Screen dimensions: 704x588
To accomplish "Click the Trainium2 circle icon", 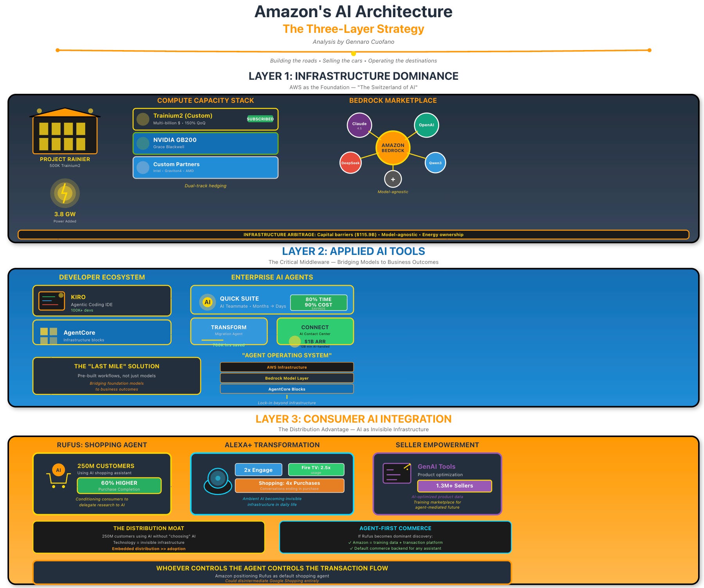I will [x=143, y=119].
